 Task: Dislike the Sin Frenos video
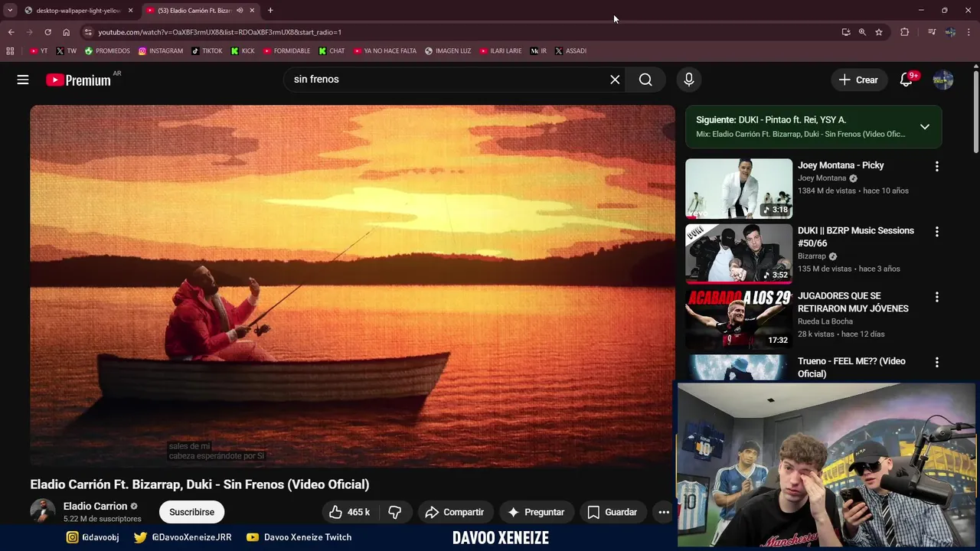click(395, 512)
